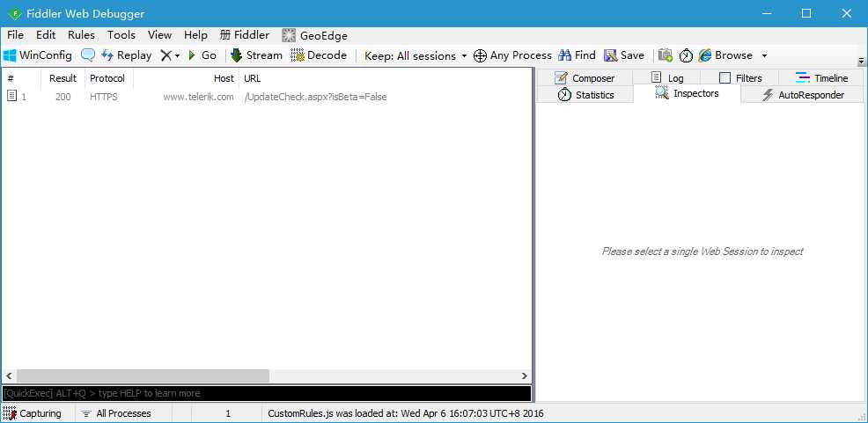868x423 pixels.
Task: Open the Find sessions tool
Action: click(x=577, y=55)
